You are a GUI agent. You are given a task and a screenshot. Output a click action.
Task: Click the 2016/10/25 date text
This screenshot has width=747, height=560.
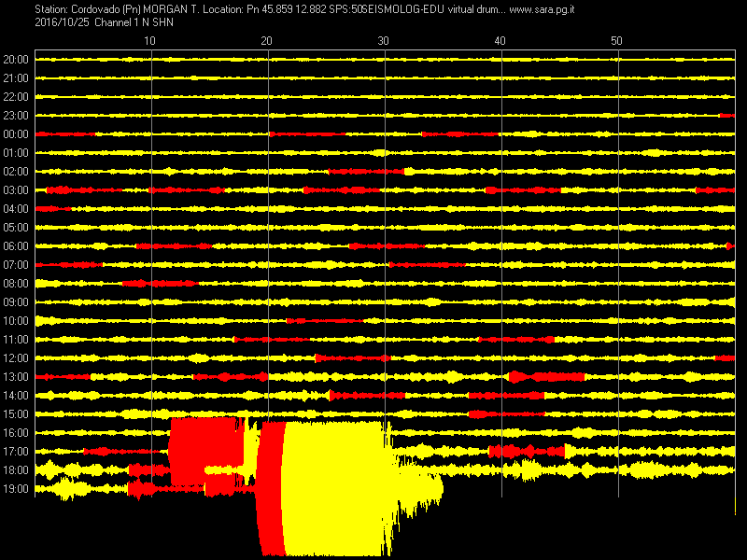[62, 22]
